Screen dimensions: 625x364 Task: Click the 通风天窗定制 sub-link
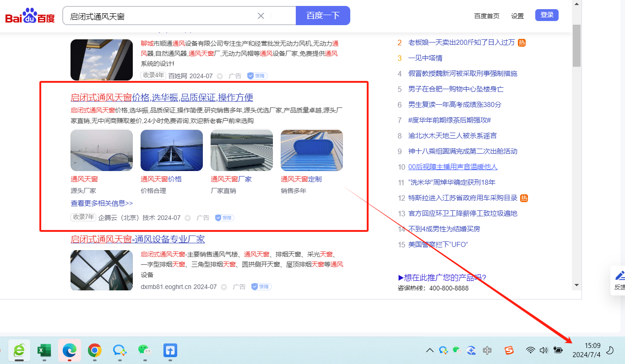(x=301, y=179)
